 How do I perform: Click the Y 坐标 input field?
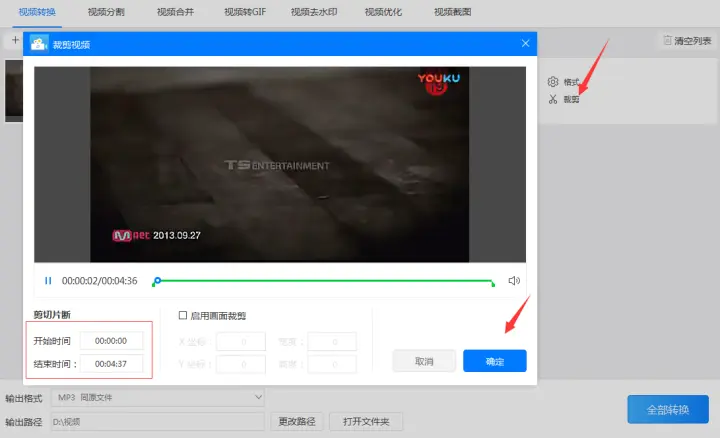241,364
